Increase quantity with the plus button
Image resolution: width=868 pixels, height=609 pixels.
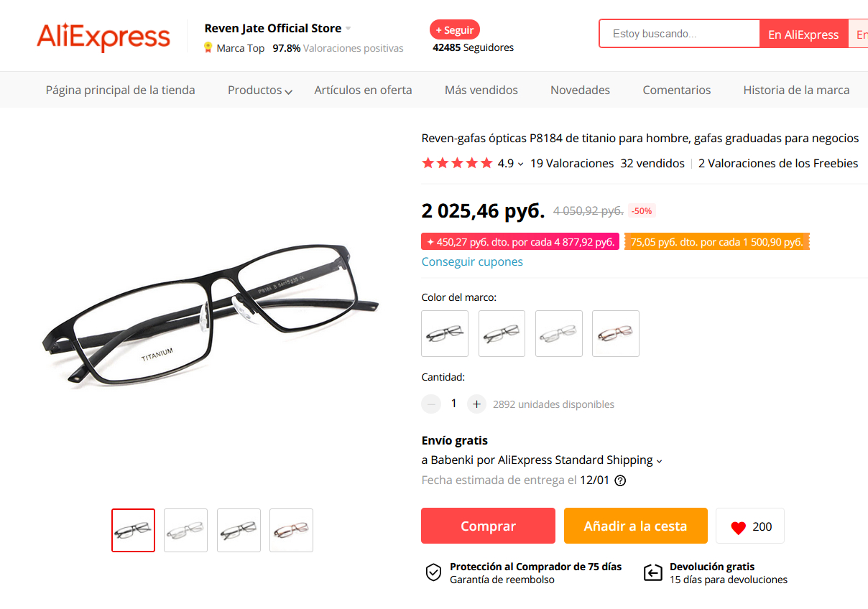(476, 404)
